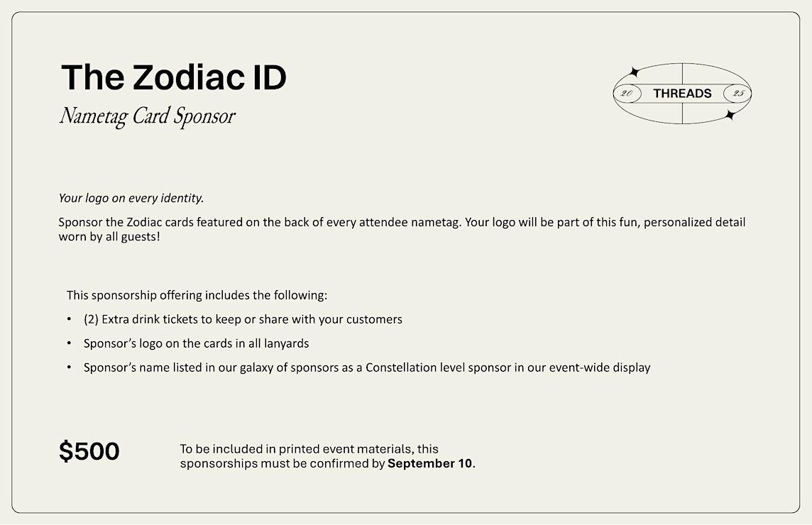Click the THREADS logo text
The width and height of the screenshot is (812, 525).
[682, 93]
